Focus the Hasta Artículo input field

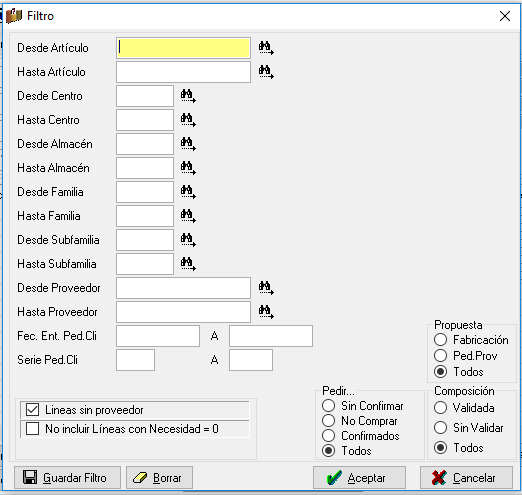[183, 72]
